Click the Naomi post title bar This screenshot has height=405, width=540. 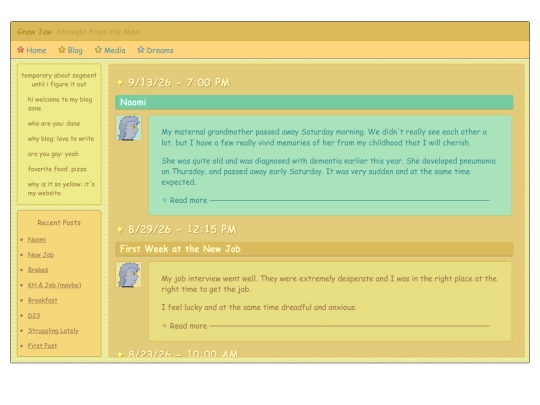(314, 102)
